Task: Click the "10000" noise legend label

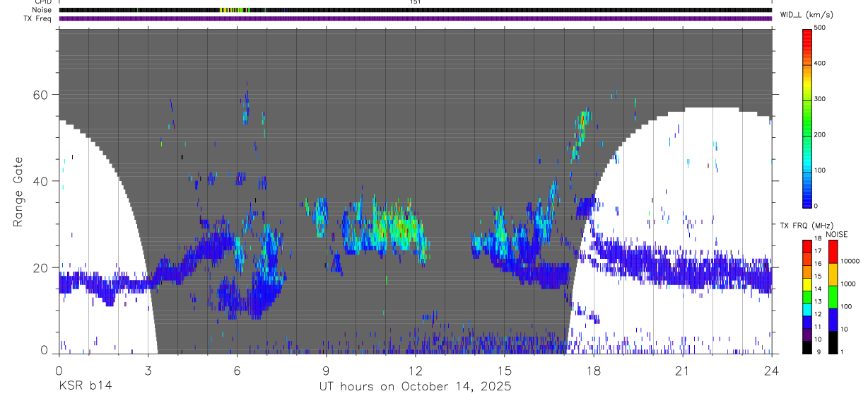Action: coord(850,262)
